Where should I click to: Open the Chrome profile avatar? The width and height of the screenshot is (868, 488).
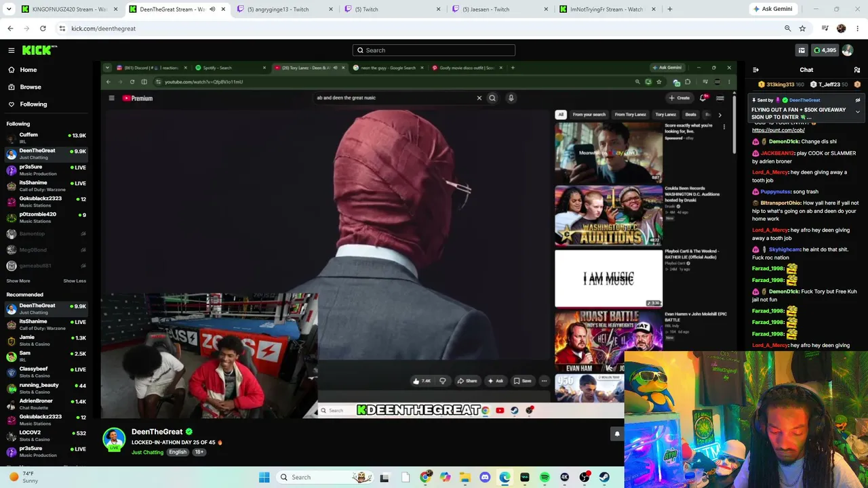[842, 28]
